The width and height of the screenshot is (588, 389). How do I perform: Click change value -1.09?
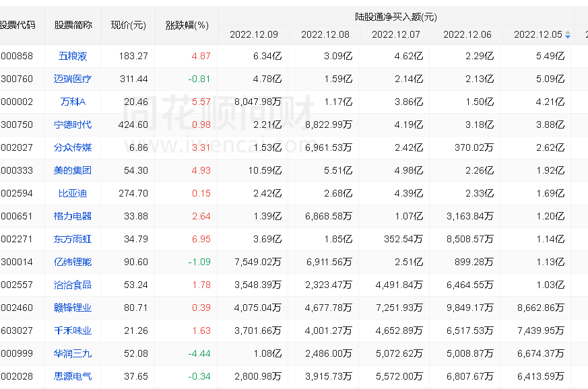pyautogui.click(x=199, y=262)
